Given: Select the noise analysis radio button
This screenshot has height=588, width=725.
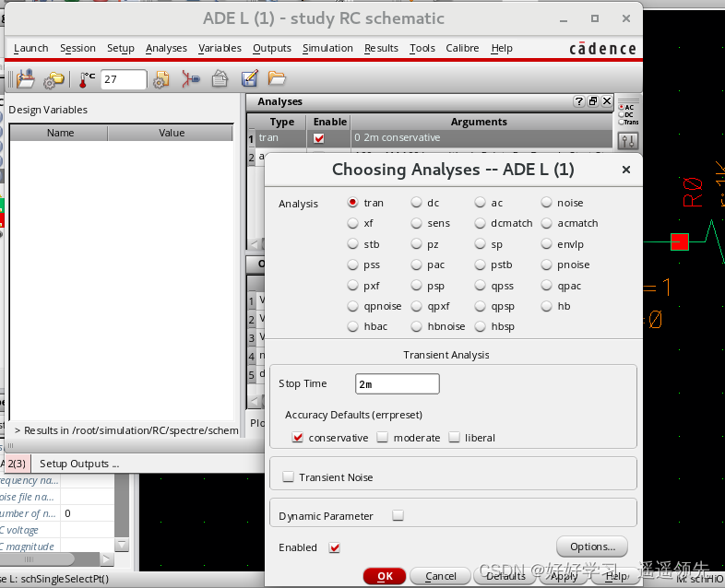Looking at the screenshot, I should pyautogui.click(x=547, y=203).
